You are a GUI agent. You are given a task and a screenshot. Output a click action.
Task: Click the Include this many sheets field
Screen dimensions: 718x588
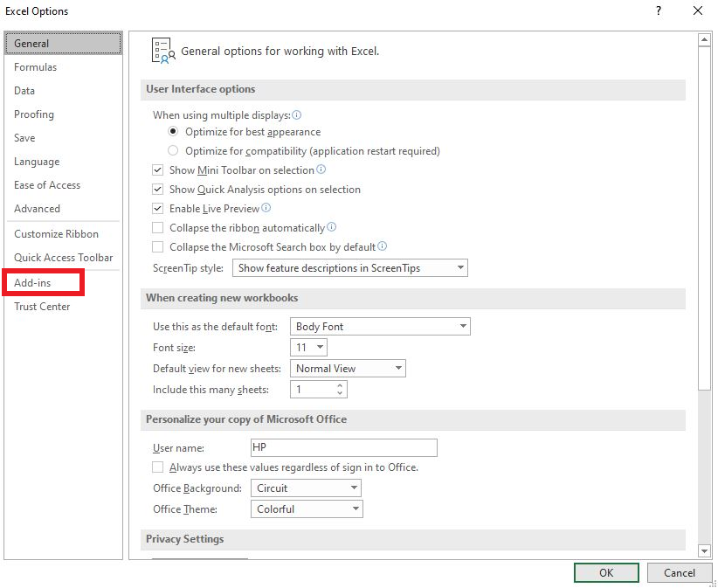click(319, 390)
